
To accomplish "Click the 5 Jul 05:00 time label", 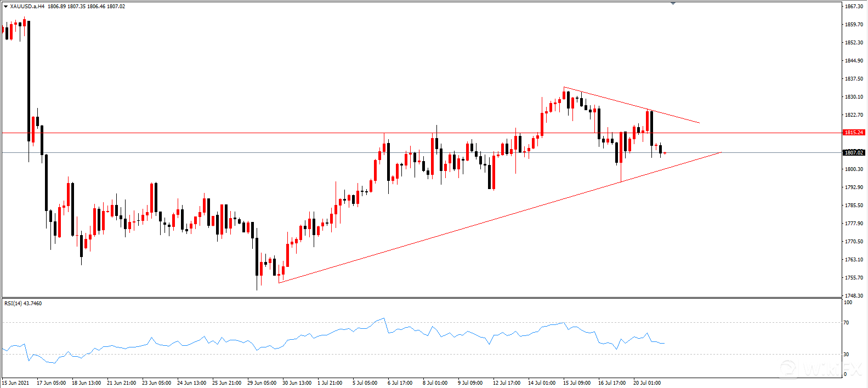I will (365, 383).
